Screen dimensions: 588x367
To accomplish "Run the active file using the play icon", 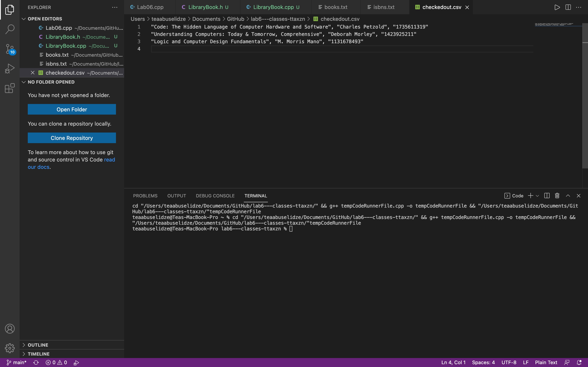I will coord(557,7).
